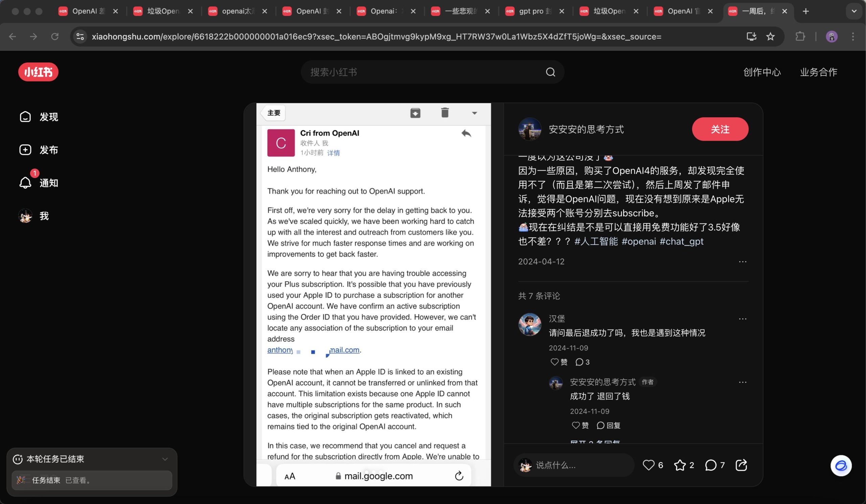
Task: Open Chrome tab search dropdown
Action: [853, 12]
